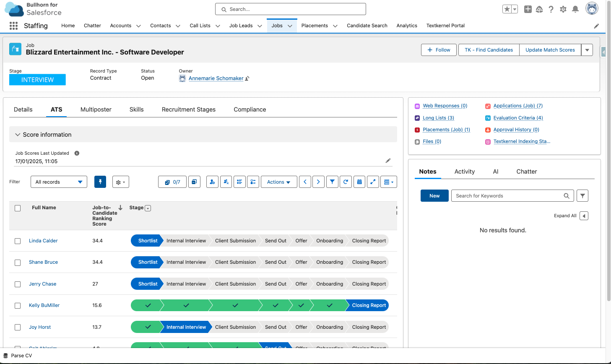Click the select-all copy icon next to 0/7
The height and width of the screenshot is (364, 611).
click(194, 182)
